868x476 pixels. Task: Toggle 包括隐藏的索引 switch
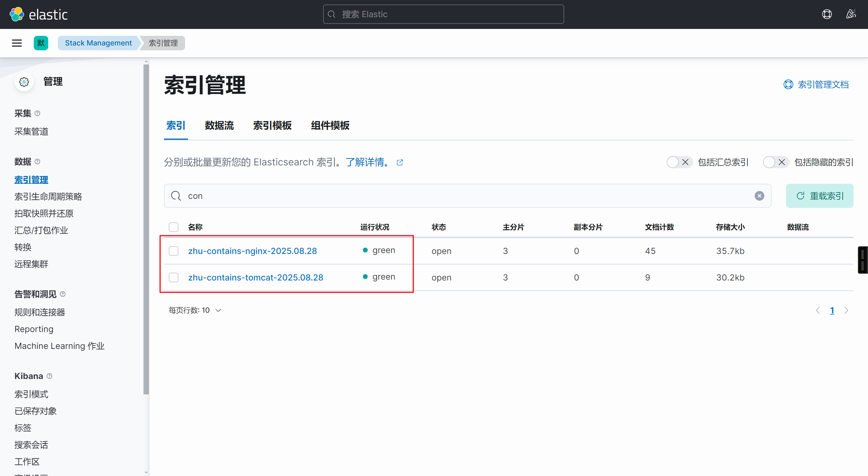[776, 162]
